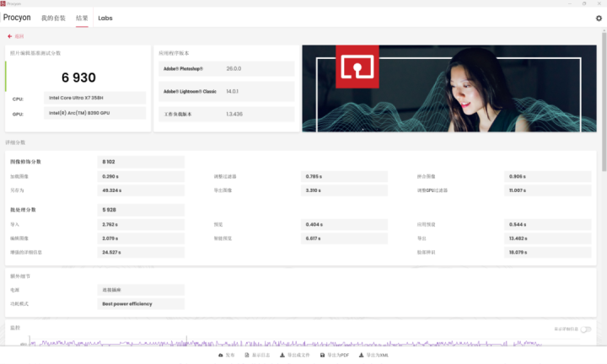Image resolution: width=607 pixels, height=364 pixels.
Task: Click 导出成文件 export to file
Action: (x=295, y=356)
